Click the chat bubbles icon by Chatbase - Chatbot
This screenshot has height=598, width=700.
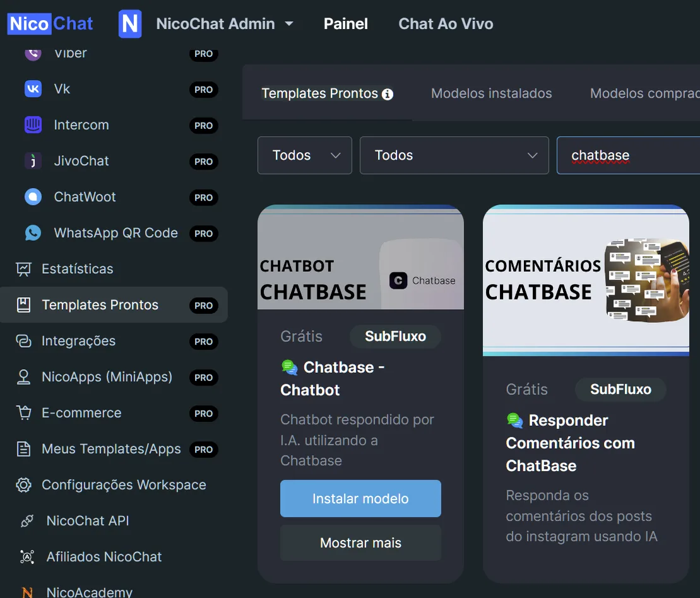coord(290,368)
